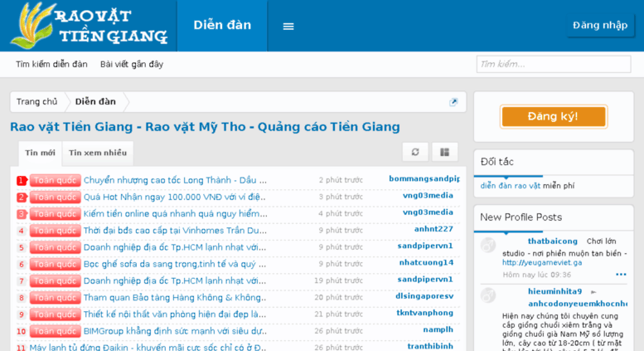Click the Đăng nhập button
The image size is (644, 351).
[x=600, y=25]
